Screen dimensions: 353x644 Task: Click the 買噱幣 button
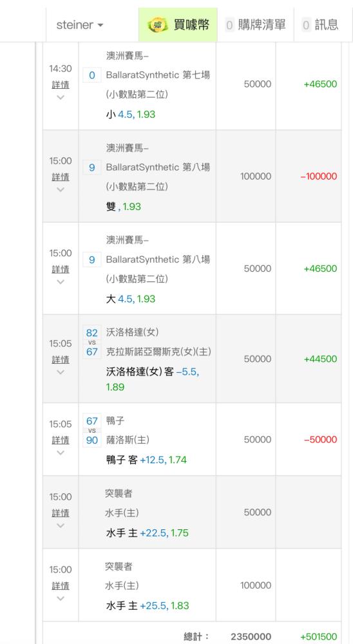coord(178,25)
